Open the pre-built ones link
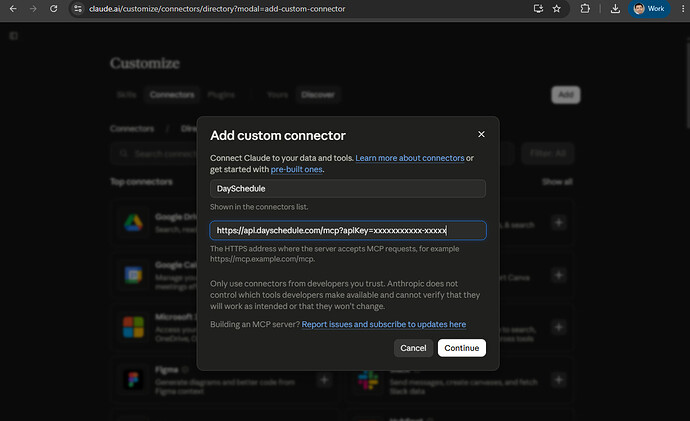Image resolution: width=690 pixels, height=421 pixels. point(297,169)
